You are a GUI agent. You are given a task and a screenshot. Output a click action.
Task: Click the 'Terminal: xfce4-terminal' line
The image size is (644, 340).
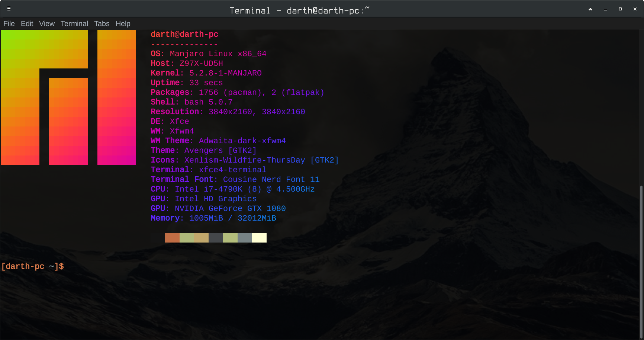209,170
